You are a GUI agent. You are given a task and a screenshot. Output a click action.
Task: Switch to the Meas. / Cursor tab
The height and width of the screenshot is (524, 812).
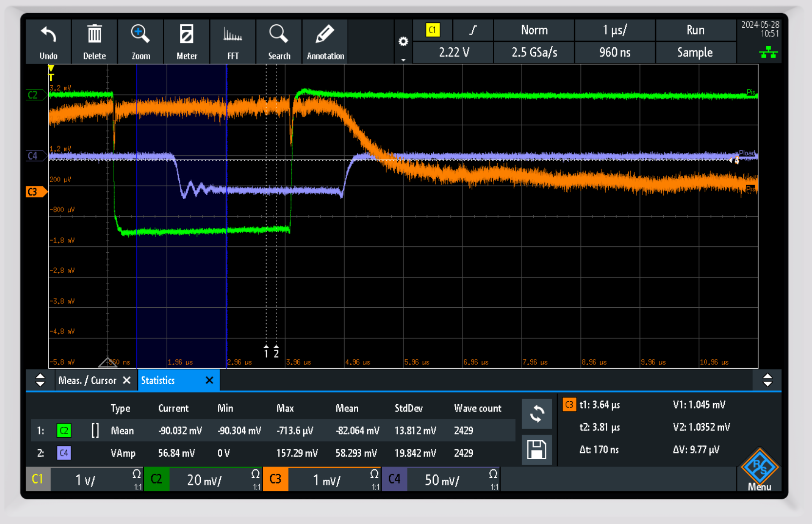pyautogui.click(x=87, y=380)
